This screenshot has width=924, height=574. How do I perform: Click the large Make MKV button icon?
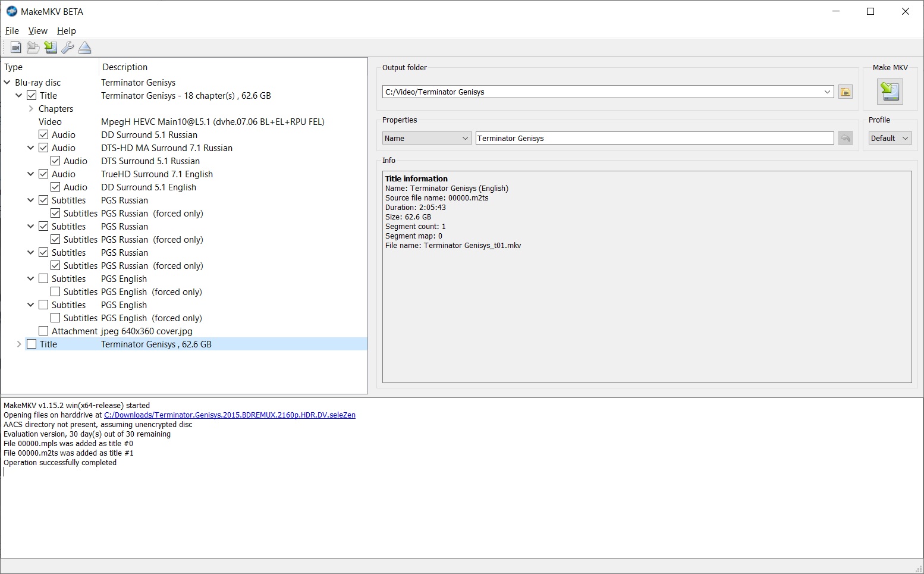(890, 92)
